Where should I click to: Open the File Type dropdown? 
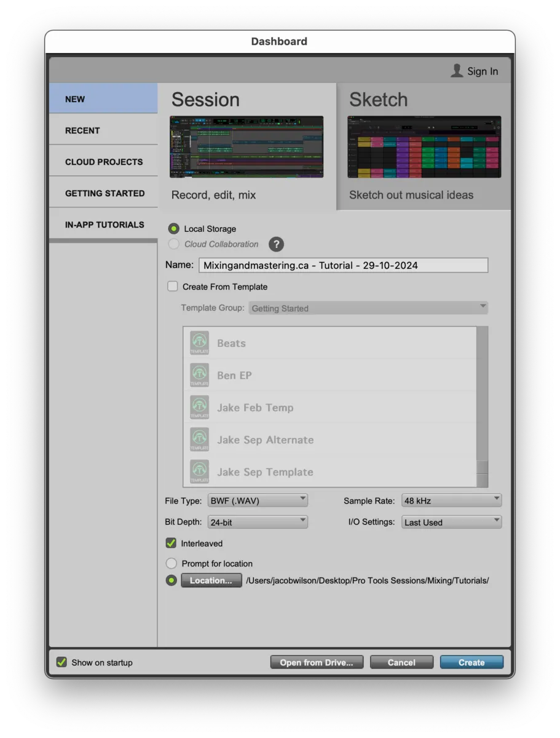[258, 500]
